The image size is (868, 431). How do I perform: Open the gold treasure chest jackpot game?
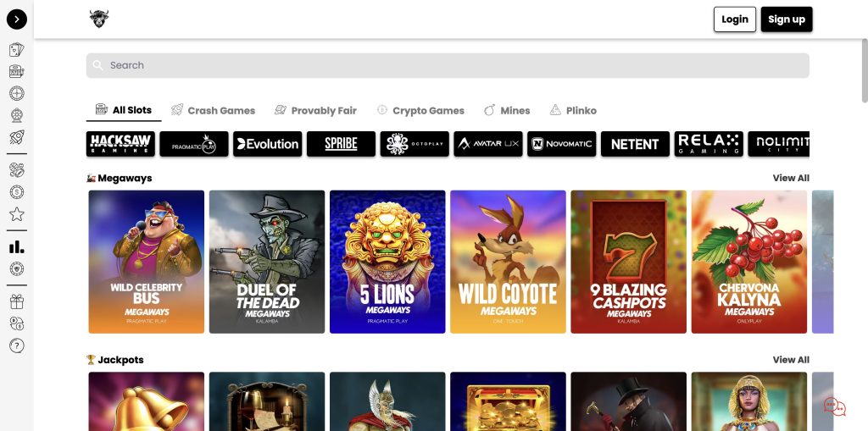(x=509, y=401)
